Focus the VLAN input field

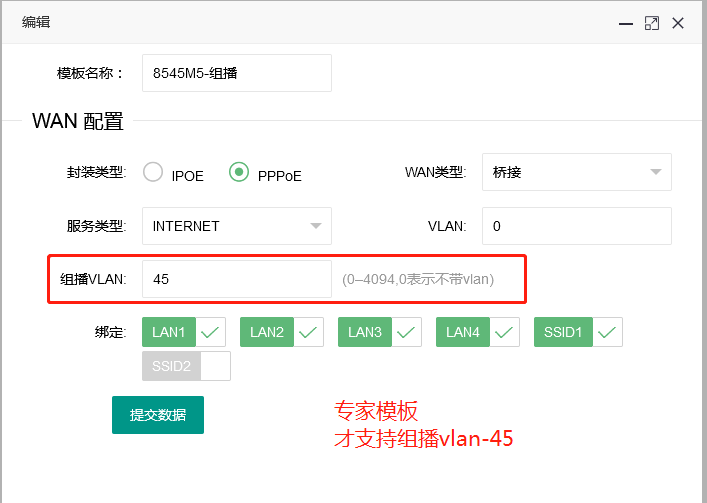[576, 226]
